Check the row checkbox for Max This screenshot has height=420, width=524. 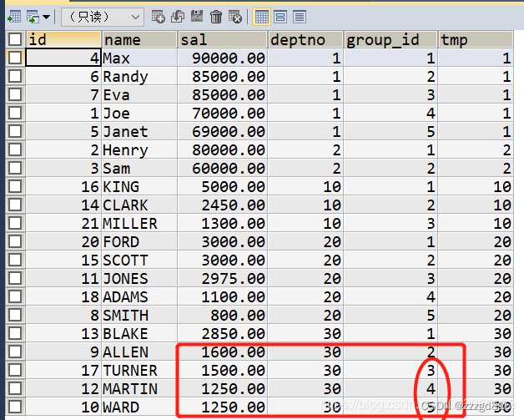[14, 58]
